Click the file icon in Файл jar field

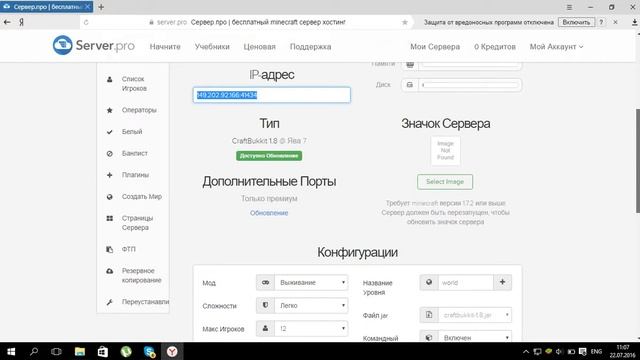(x=429, y=315)
